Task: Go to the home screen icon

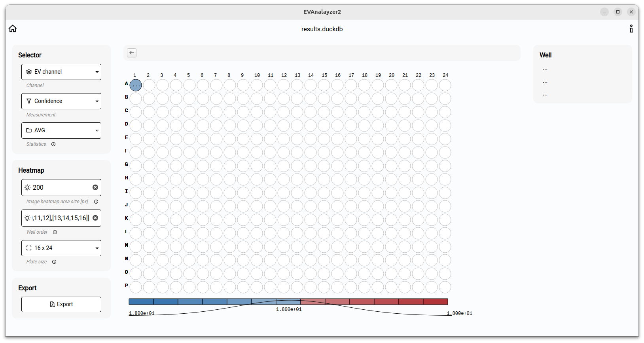Action: pyautogui.click(x=13, y=29)
